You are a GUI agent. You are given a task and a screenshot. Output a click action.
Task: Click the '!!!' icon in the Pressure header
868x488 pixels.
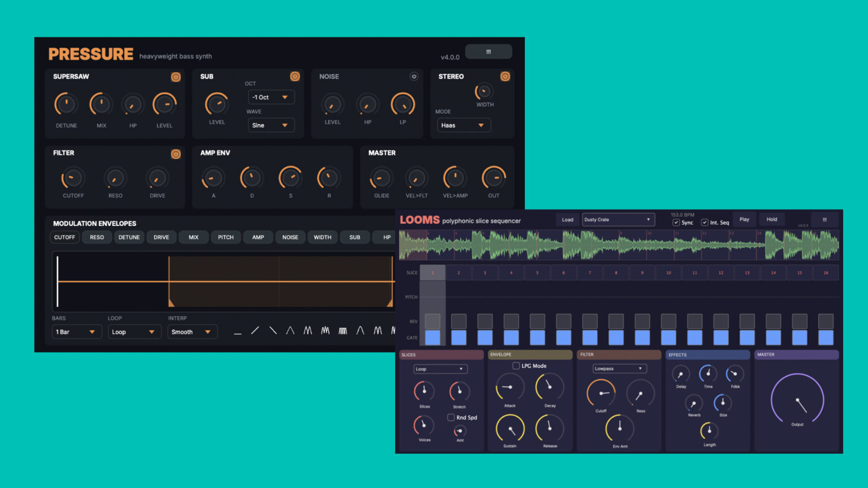pos(488,51)
